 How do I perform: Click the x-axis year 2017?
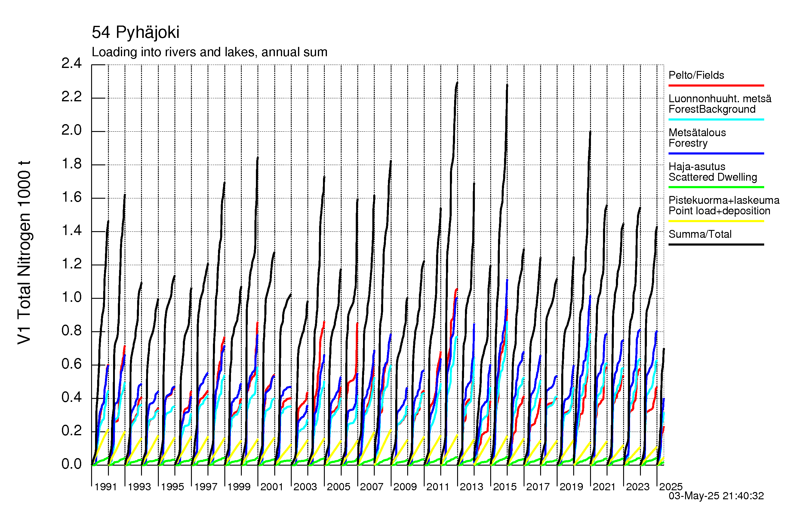pos(538,487)
